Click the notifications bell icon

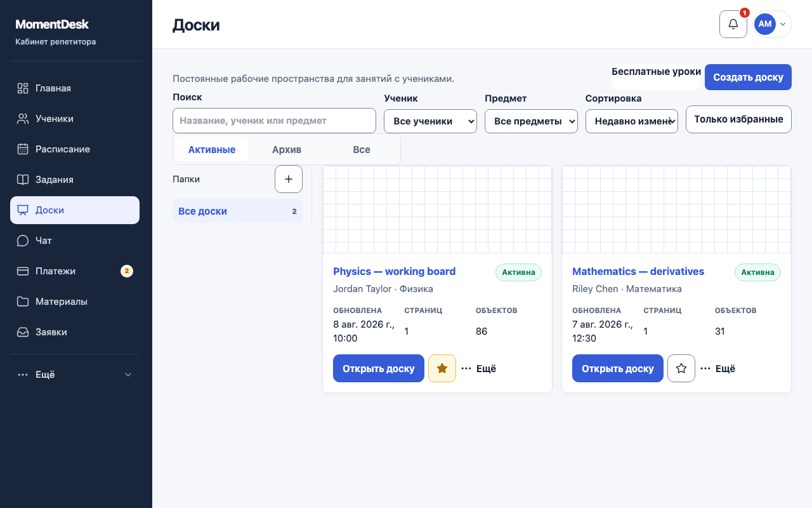733,24
